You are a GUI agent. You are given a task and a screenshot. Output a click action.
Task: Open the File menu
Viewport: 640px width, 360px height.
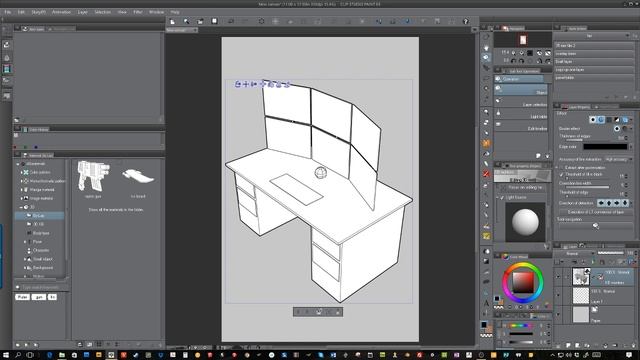click(7, 12)
